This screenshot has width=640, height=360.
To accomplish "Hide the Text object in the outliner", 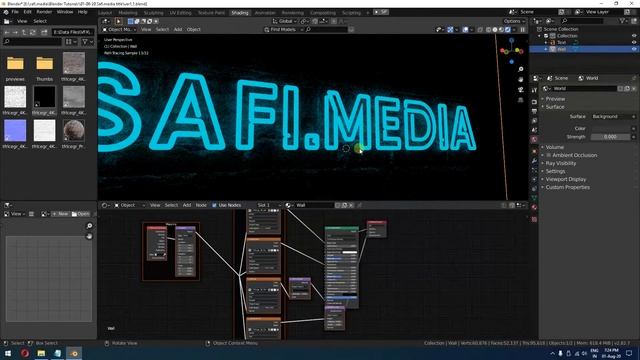I will coord(634,42).
